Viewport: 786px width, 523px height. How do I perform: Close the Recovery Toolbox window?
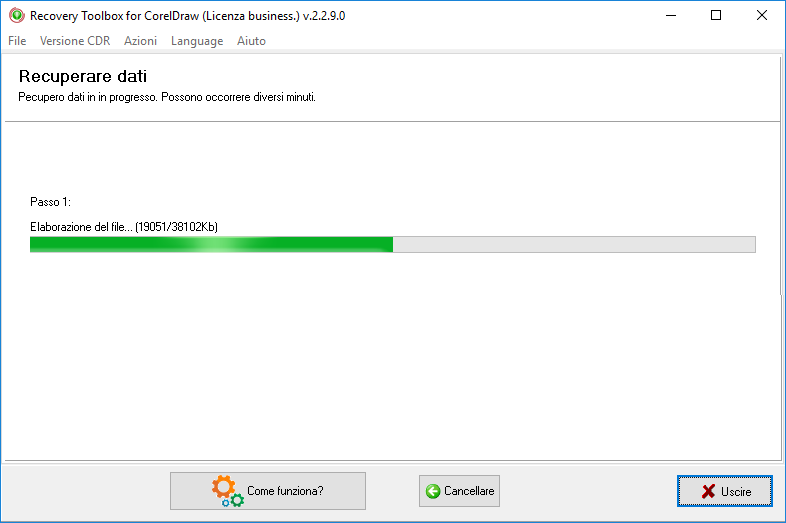[x=761, y=16]
